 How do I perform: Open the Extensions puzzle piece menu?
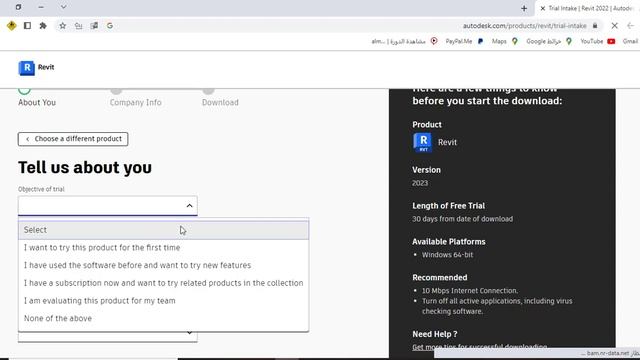43,26
